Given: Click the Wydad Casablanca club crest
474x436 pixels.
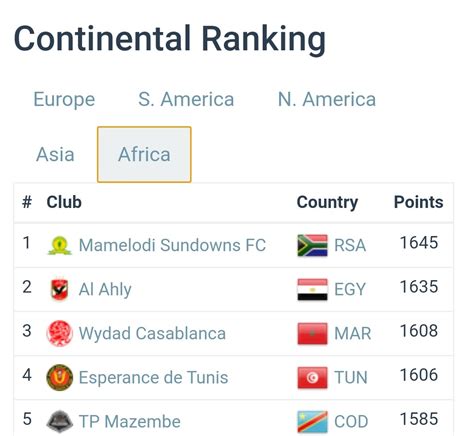Looking at the screenshot, I should pos(60,333).
